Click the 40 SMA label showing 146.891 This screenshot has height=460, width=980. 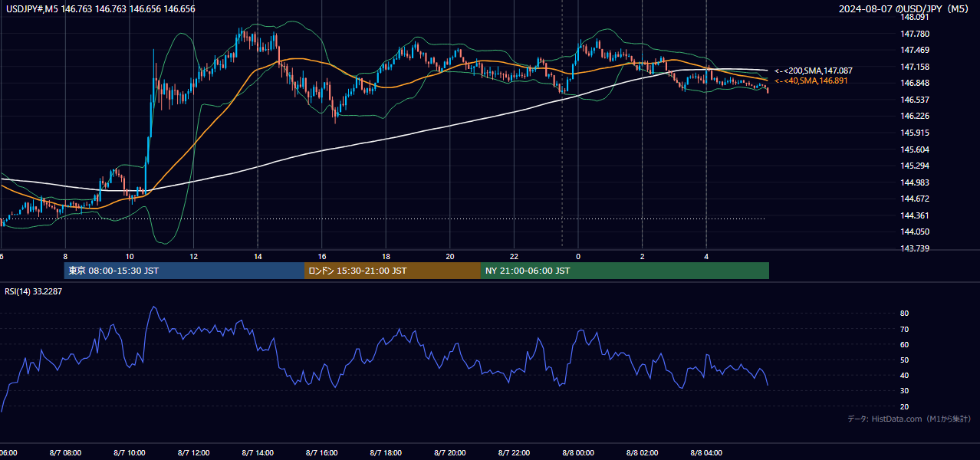pos(811,80)
